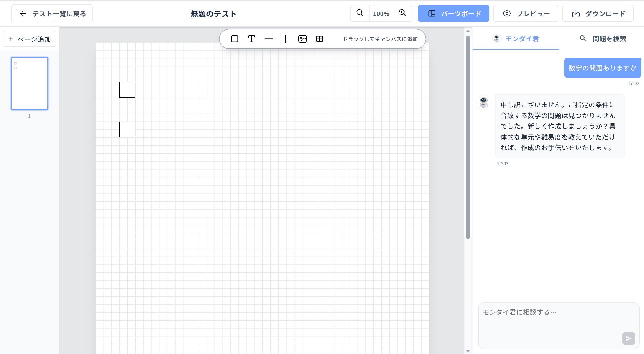
Task: Click the upper square on canvas
Action: [127, 90]
